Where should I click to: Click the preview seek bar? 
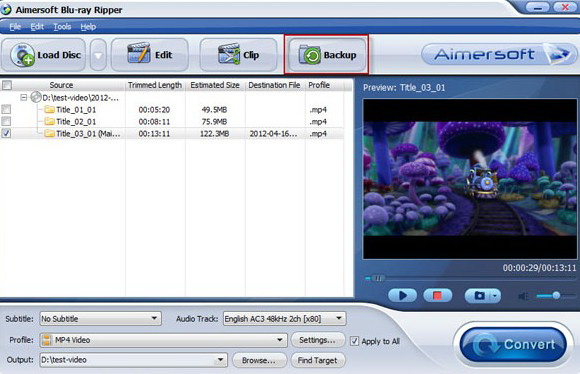470,278
